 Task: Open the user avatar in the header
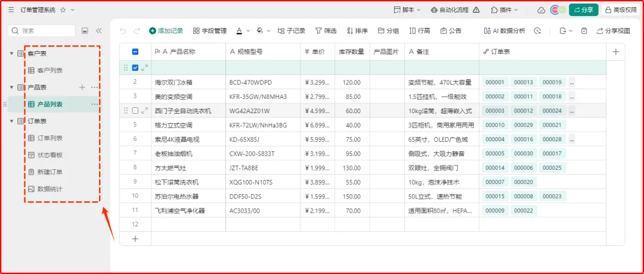tap(555, 10)
